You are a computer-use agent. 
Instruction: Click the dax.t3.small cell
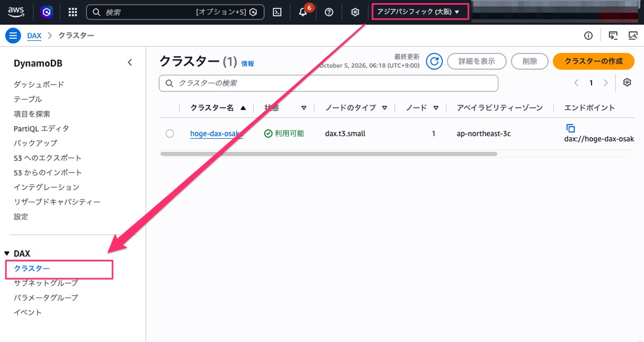coord(345,133)
